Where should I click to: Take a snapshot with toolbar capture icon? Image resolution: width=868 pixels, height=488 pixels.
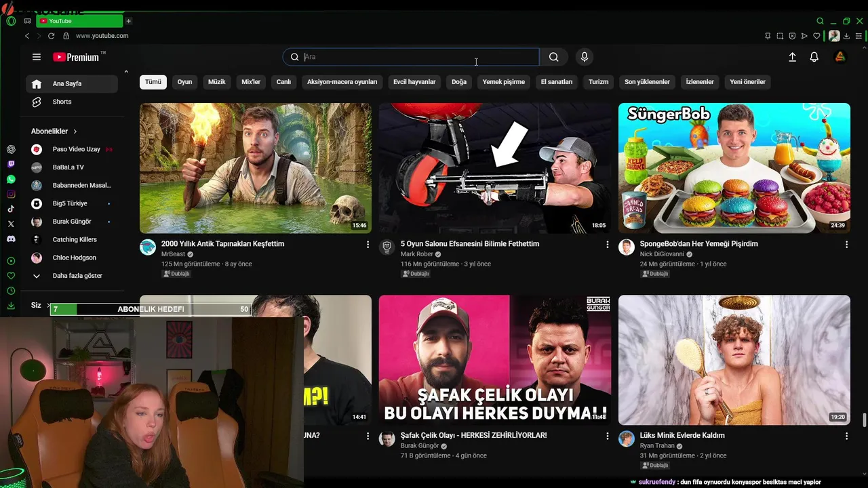780,36
